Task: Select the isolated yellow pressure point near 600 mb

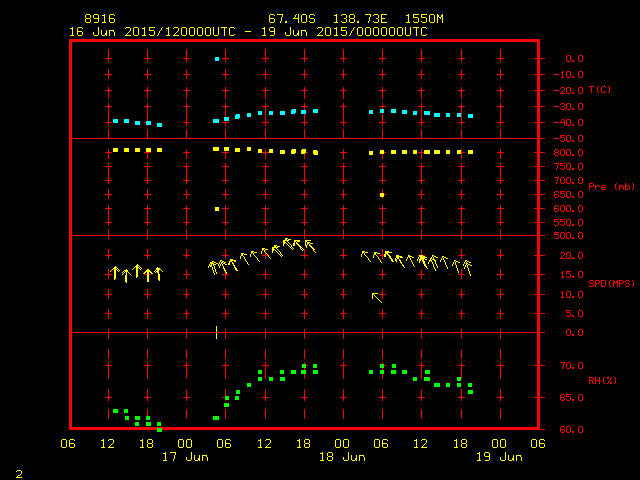Action: (x=217, y=209)
